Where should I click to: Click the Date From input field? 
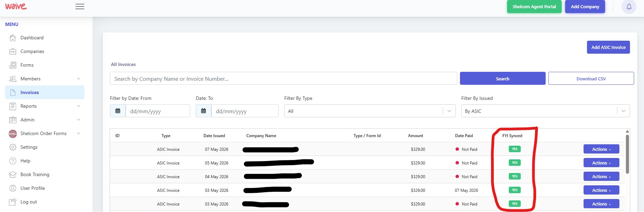158,111
